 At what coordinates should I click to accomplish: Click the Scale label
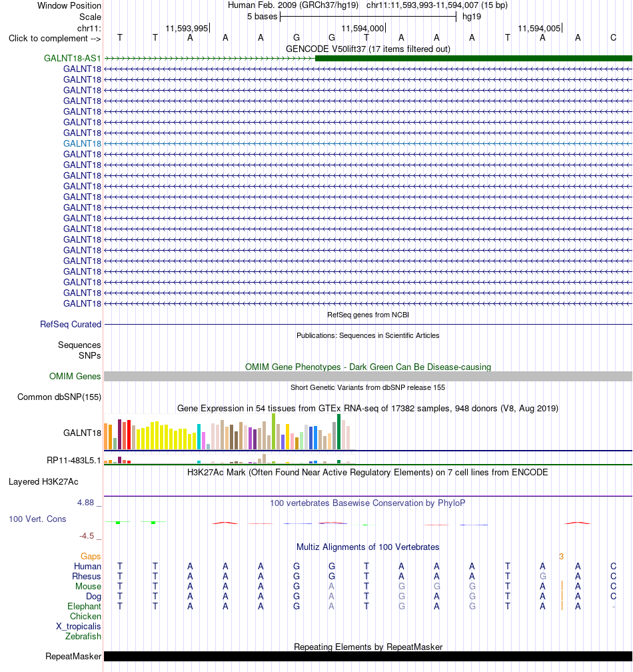[90, 17]
